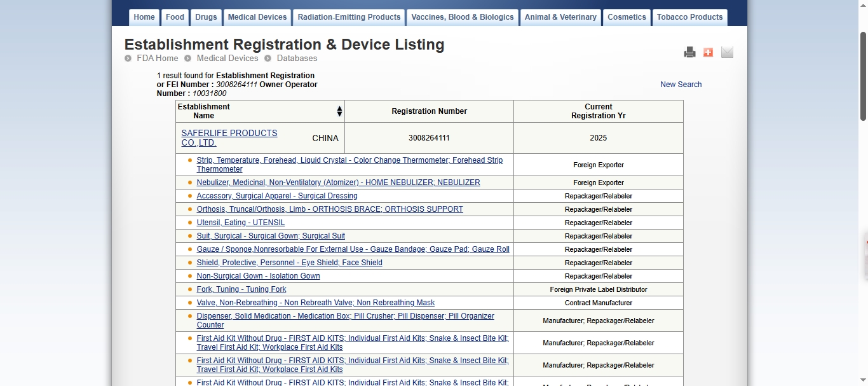
Task: Open Non-Surgical Gown Isolation Gown link
Action: pos(258,276)
